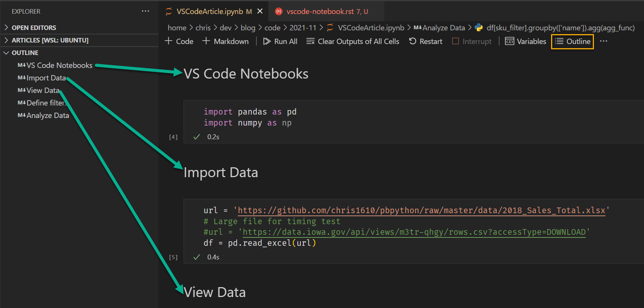Open the Variables viewer
The image size is (644, 308).
pos(526,41)
